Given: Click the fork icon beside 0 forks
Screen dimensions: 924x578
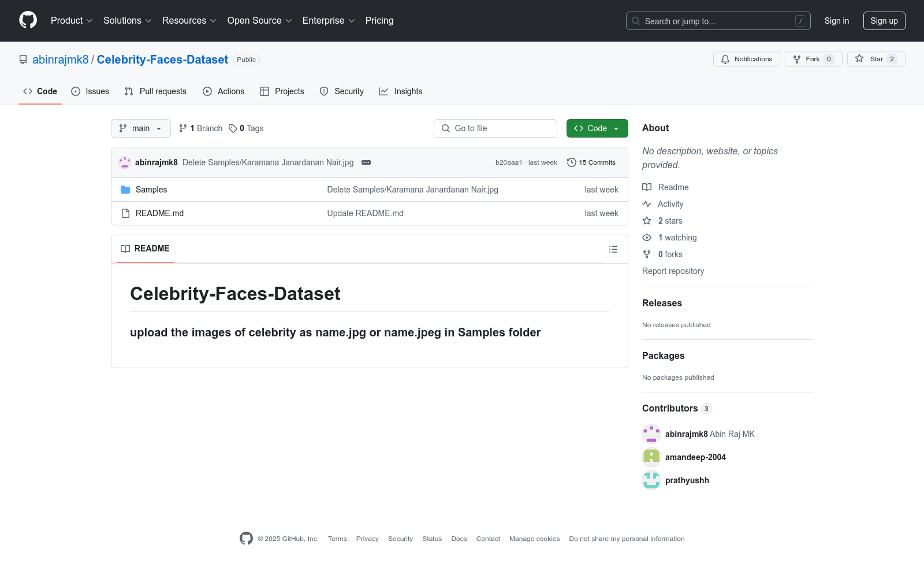Looking at the screenshot, I should tap(647, 254).
